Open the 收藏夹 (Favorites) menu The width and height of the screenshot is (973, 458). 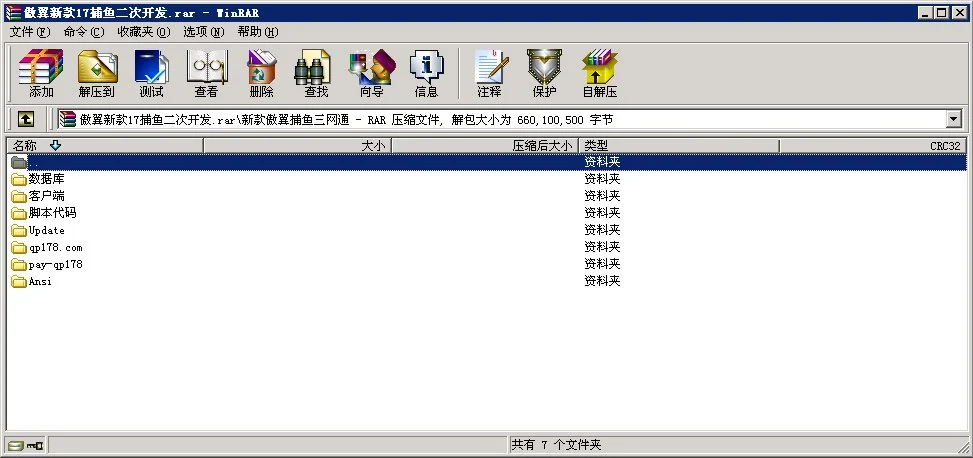click(143, 32)
